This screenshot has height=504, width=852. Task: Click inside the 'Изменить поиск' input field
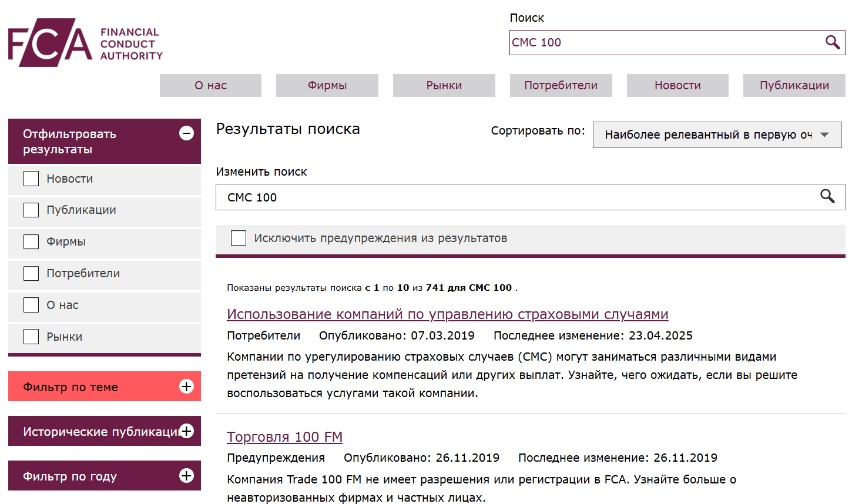(470, 197)
